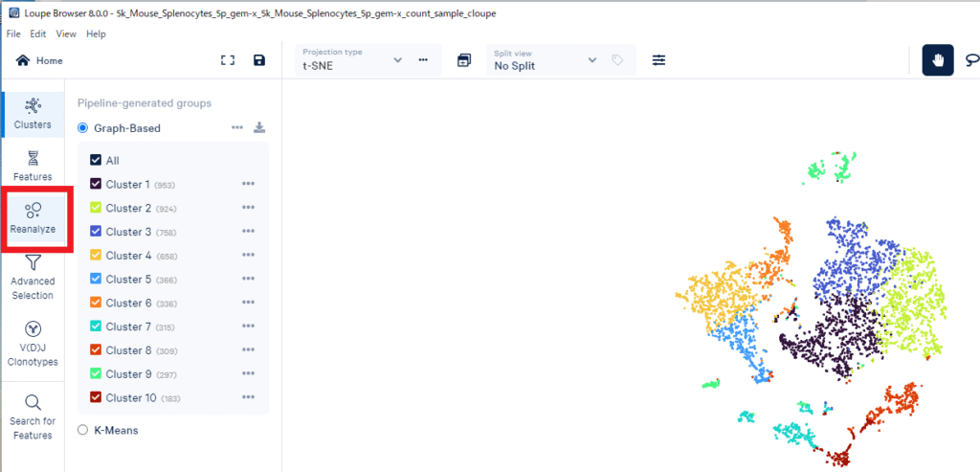
Task: Open the Advanced Selection filter panel
Action: 33,275
